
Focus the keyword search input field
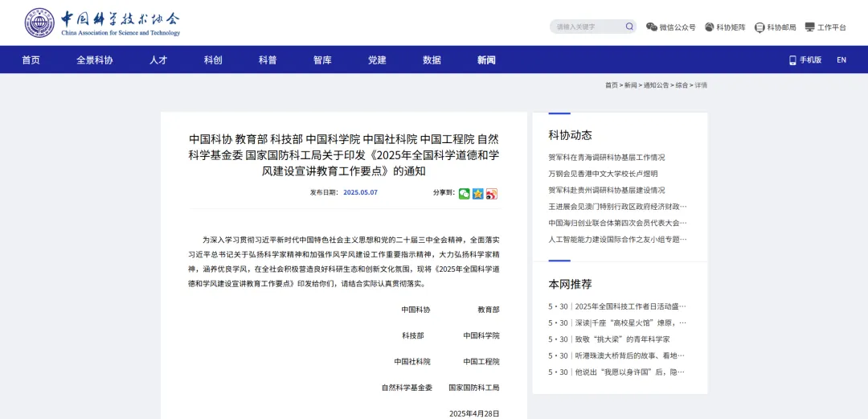click(x=587, y=27)
